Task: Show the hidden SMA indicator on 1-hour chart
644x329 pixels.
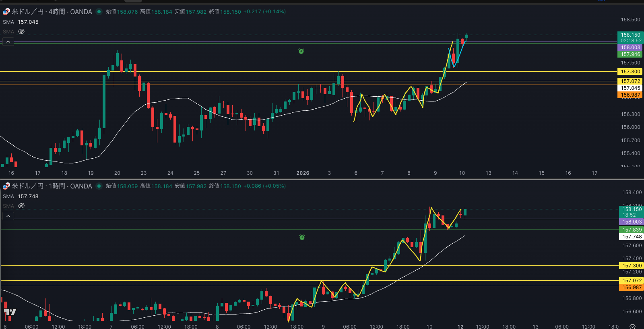Action: 21,206
